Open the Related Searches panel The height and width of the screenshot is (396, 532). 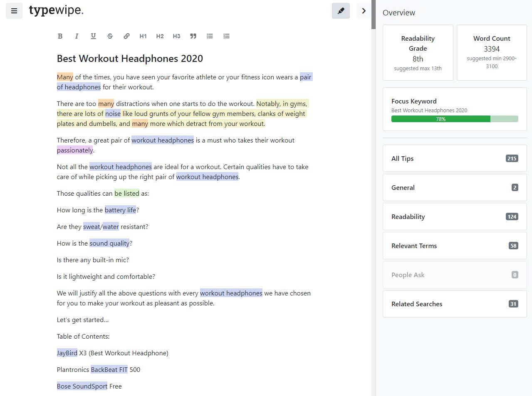(x=455, y=304)
